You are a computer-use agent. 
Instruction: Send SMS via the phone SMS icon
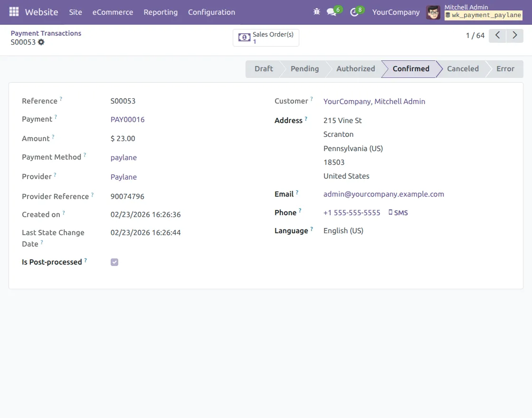pyautogui.click(x=398, y=212)
